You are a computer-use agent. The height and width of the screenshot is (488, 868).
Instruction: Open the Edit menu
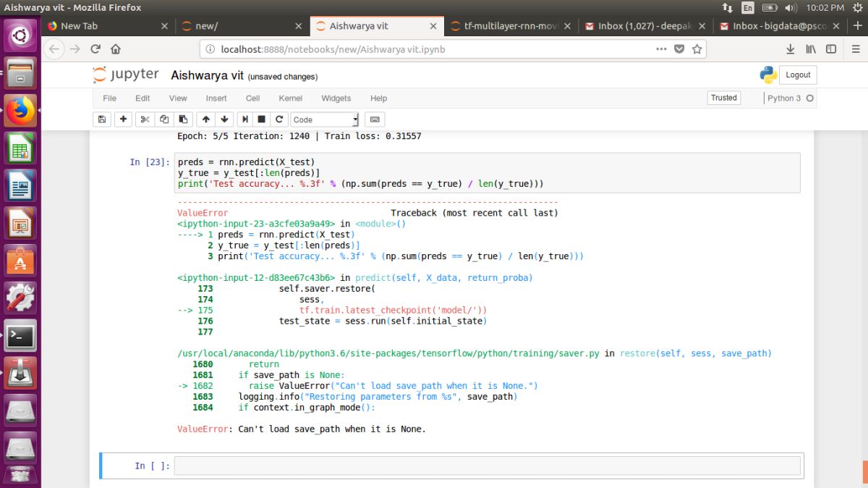coord(142,98)
